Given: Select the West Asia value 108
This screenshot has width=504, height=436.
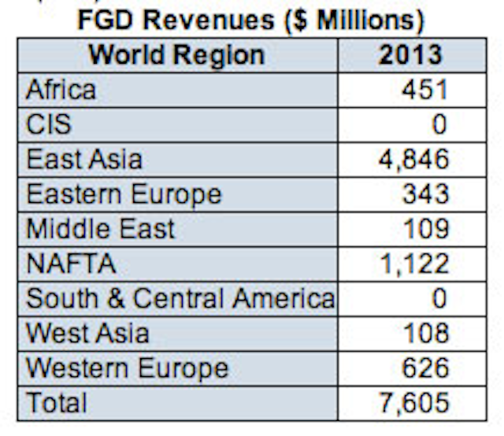Looking at the screenshot, I should 424,333.
